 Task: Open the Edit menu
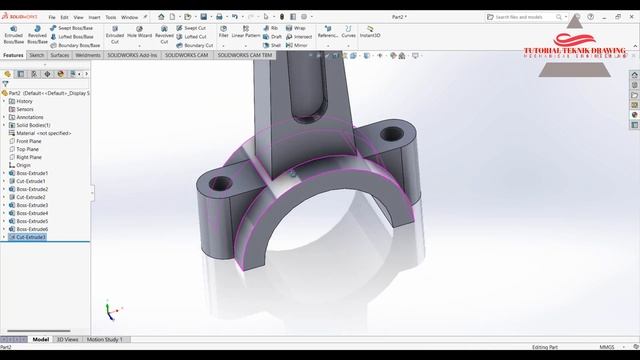64,17
